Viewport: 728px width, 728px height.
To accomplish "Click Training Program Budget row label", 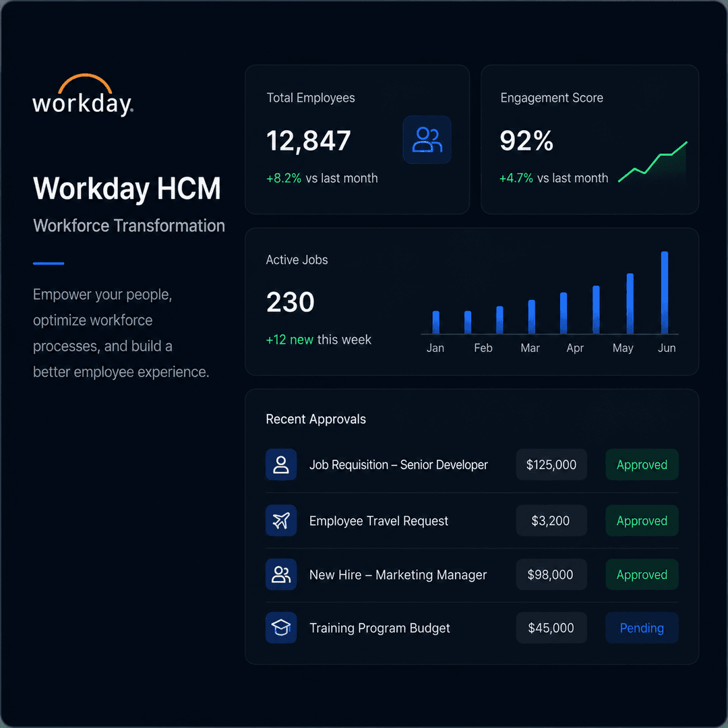I will pos(380,628).
